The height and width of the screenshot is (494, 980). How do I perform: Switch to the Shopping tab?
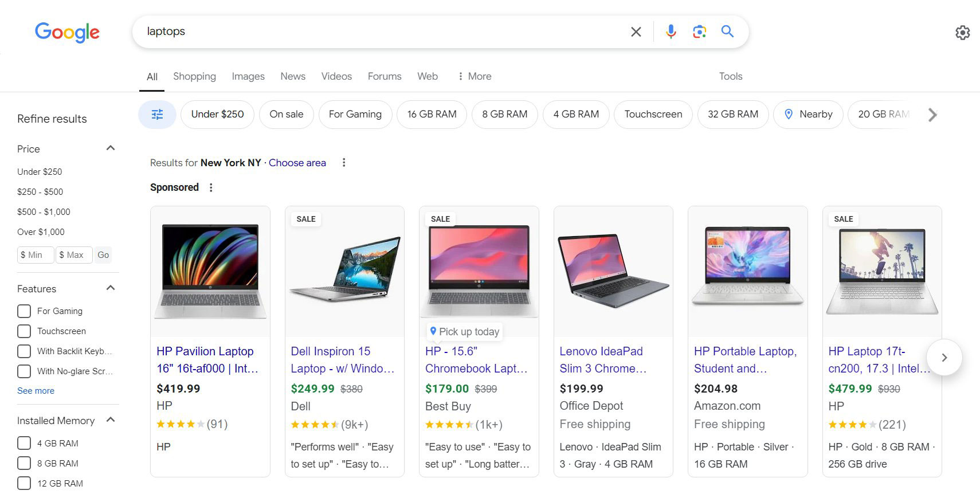tap(194, 76)
